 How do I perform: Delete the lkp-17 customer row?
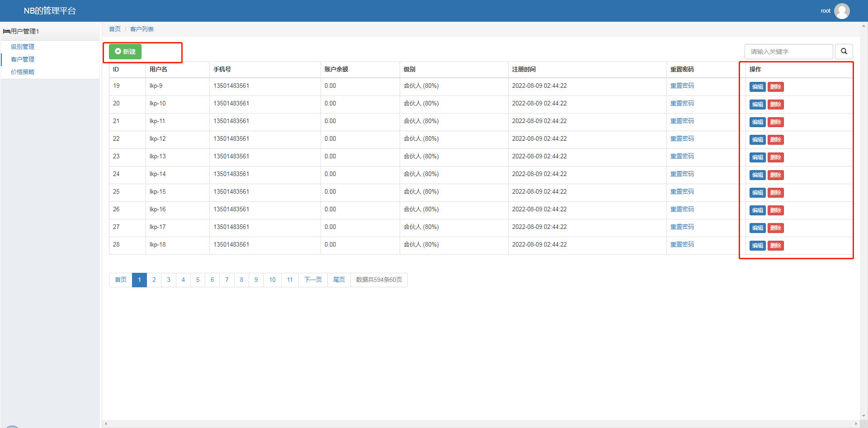click(x=776, y=228)
